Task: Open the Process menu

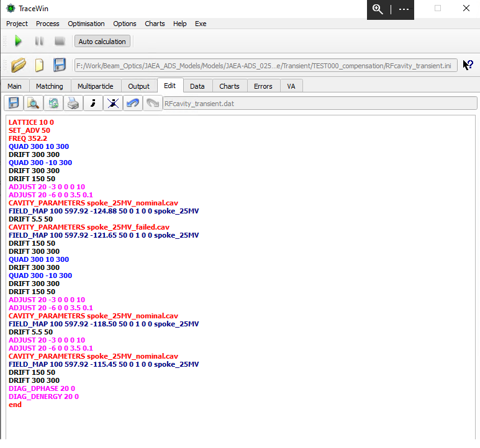Action: pyautogui.click(x=47, y=24)
